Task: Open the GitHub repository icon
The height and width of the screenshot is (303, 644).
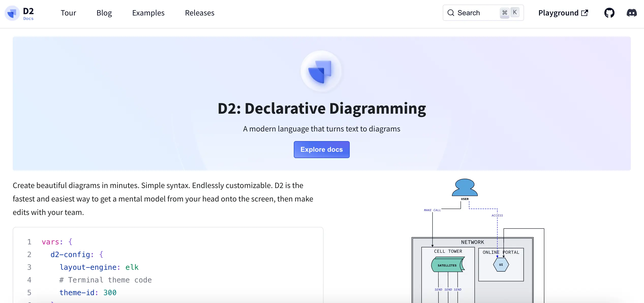Action: (x=609, y=13)
